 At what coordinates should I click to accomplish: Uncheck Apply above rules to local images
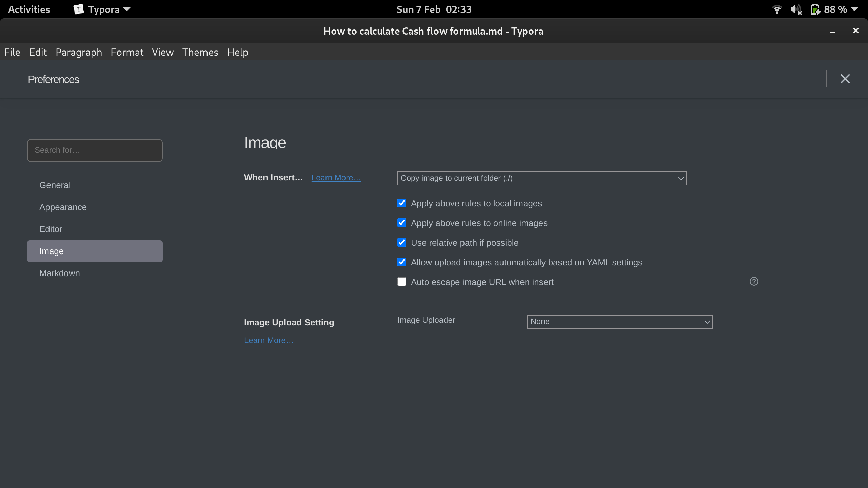402,203
